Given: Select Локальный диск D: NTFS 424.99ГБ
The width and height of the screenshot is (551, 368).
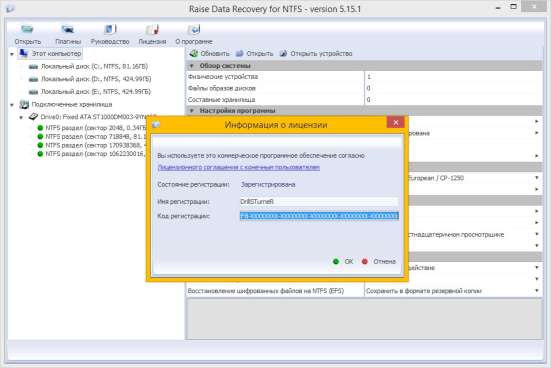Looking at the screenshot, I should 96,79.
